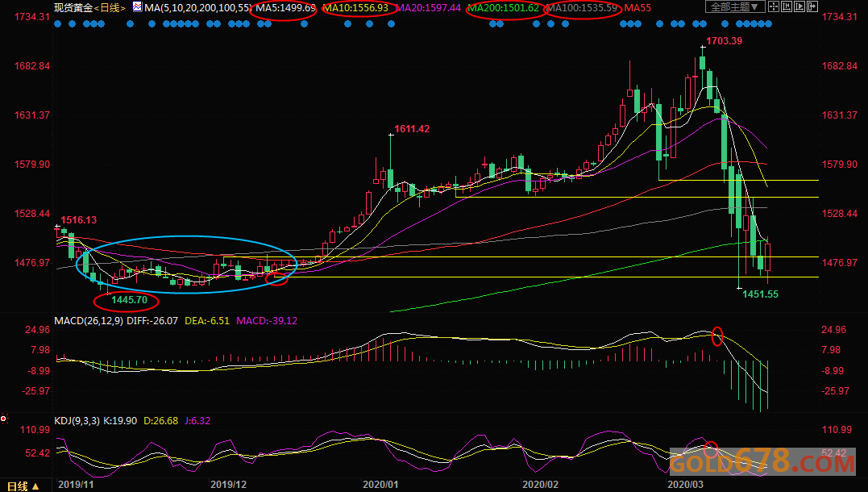This screenshot has height=492, width=868.
Task: Click the 2020/01 date on time axis
Action: coord(380,484)
